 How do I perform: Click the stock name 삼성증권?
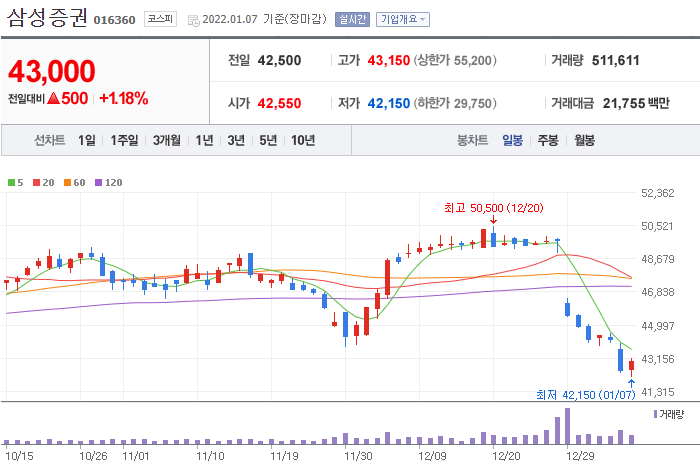[x=47, y=18]
